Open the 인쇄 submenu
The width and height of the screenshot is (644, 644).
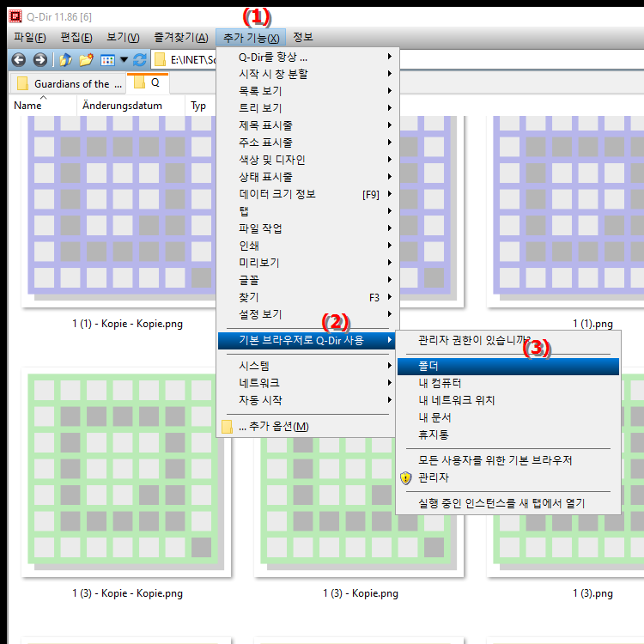tap(307, 246)
